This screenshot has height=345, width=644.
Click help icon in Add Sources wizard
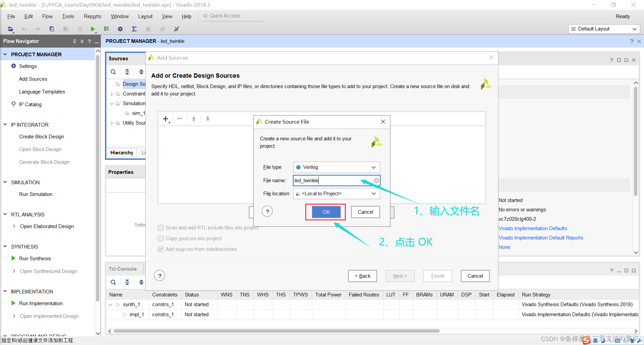tap(160, 276)
